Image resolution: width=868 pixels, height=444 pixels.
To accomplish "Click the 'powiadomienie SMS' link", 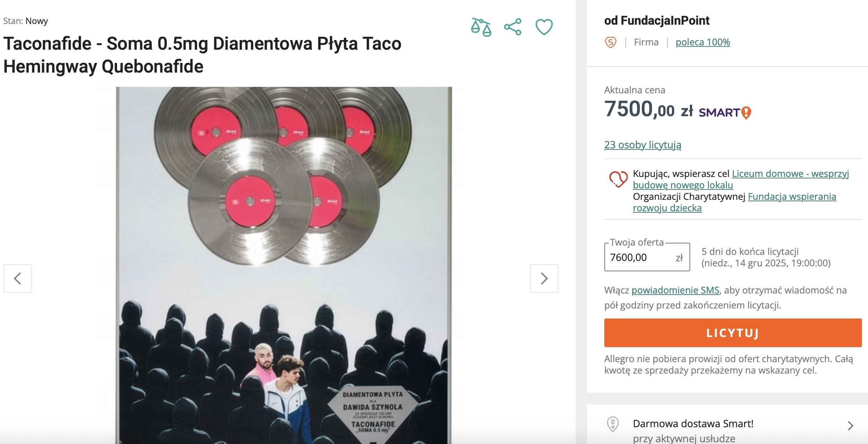I will click(x=675, y=290).
